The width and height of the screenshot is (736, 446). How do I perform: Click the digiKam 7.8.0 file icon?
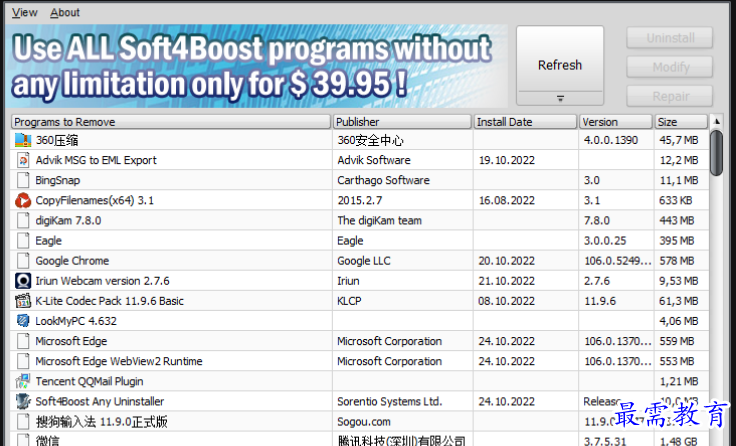[x=23, y=221]
